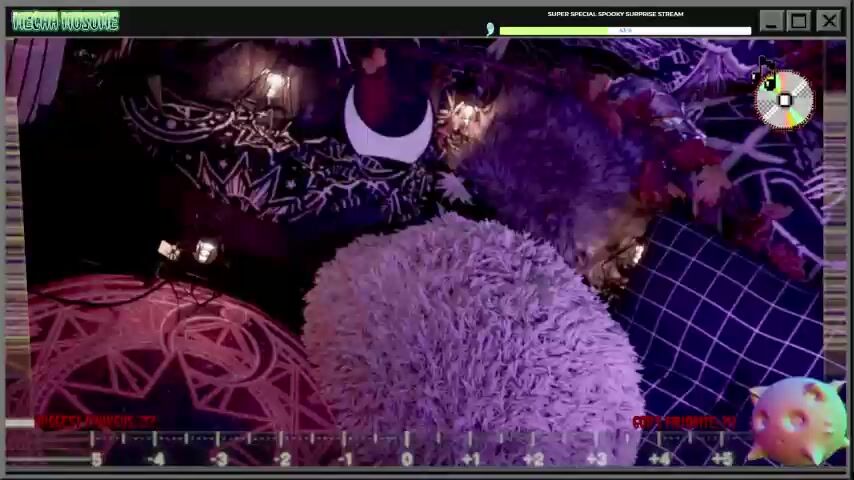This screenshot has width=854, height=480.
Task: Click the spinning CD music icon
Action: [x=784, y=100]
